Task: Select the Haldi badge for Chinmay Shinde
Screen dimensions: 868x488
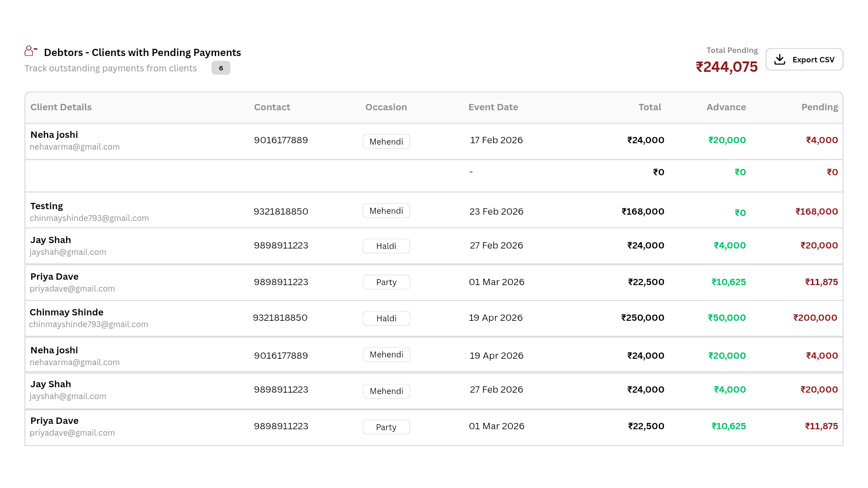Action: [x=386, y=318]
